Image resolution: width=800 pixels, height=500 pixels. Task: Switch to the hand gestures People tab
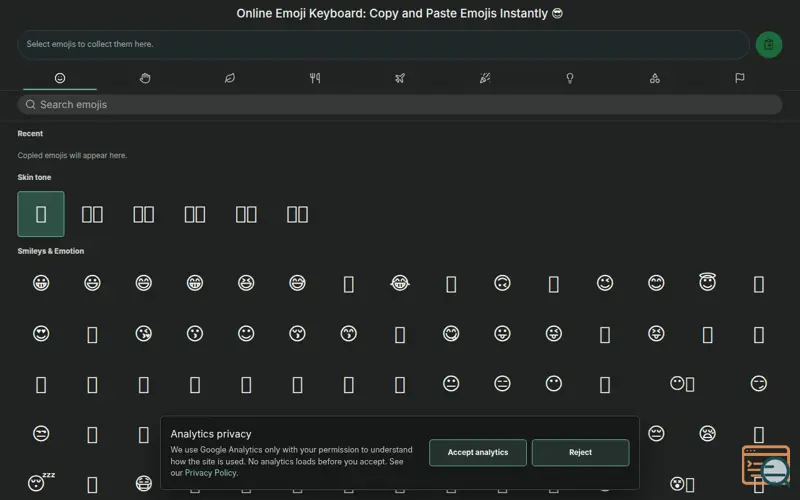145,78
